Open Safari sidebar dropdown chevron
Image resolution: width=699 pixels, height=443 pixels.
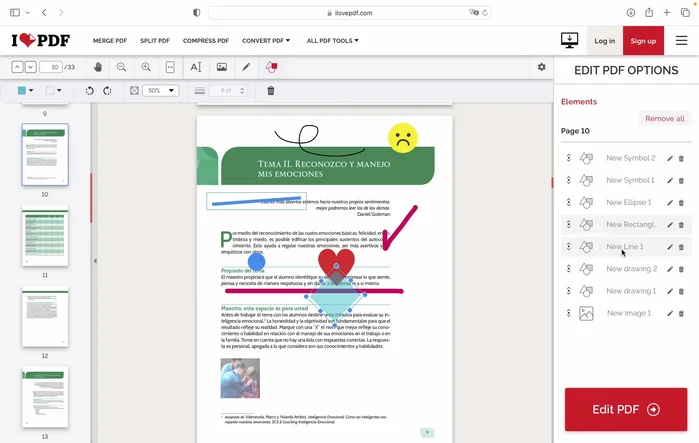tap(28, 12)
